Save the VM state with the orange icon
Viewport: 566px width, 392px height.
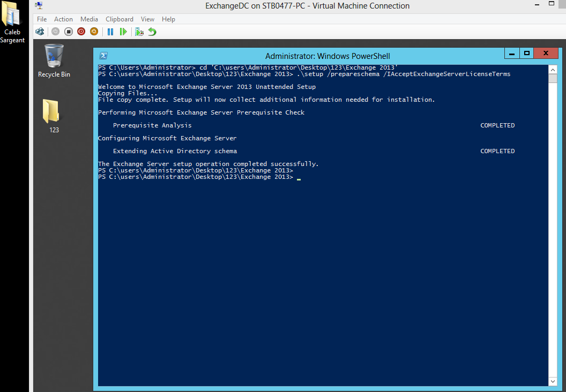click(x=94, y=32)
